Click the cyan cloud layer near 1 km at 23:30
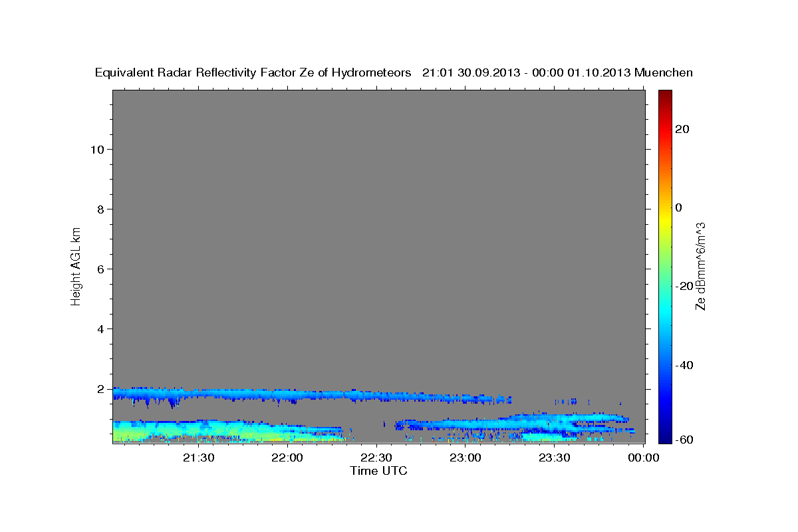Screen dimensions: 798x532 click(x=554, y=421)
